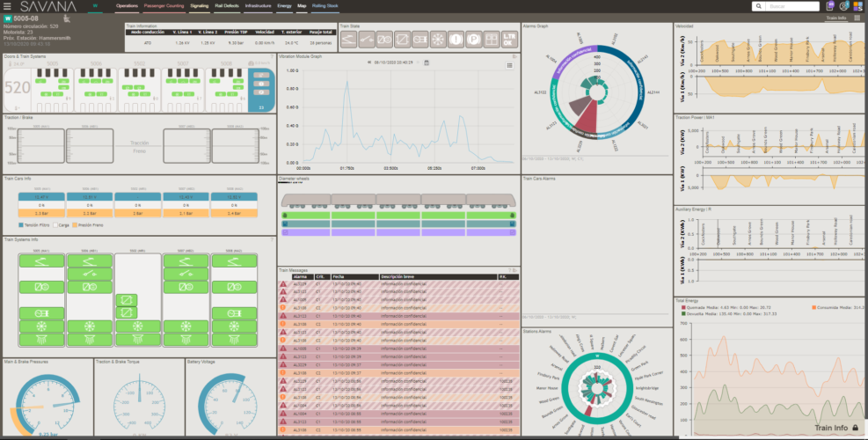The height and width of the screenshot is (440, 868).
Task: Open the notifications document icon in top bar
Action: 829,6
